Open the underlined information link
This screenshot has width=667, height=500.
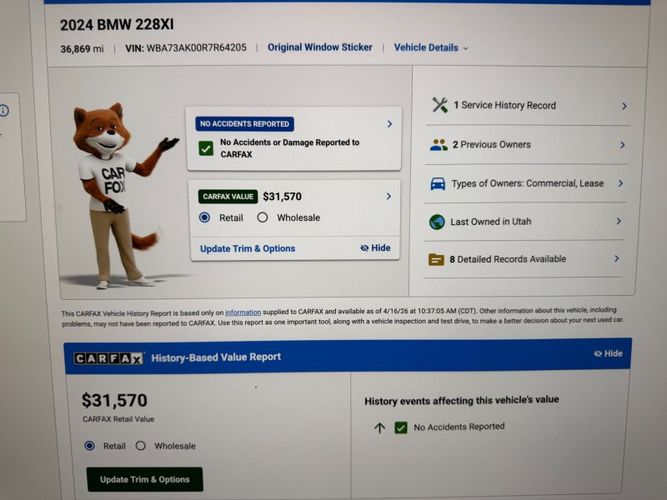(x=243, y=313)
